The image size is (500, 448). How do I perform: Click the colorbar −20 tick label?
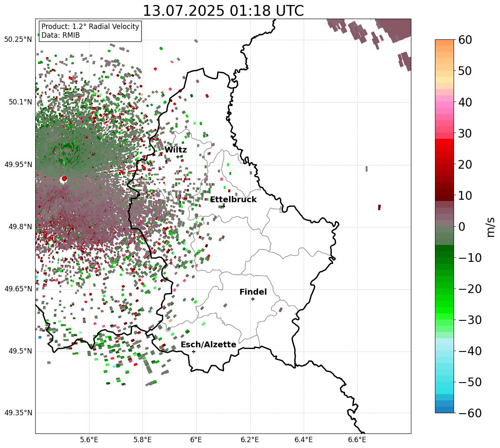470,289
